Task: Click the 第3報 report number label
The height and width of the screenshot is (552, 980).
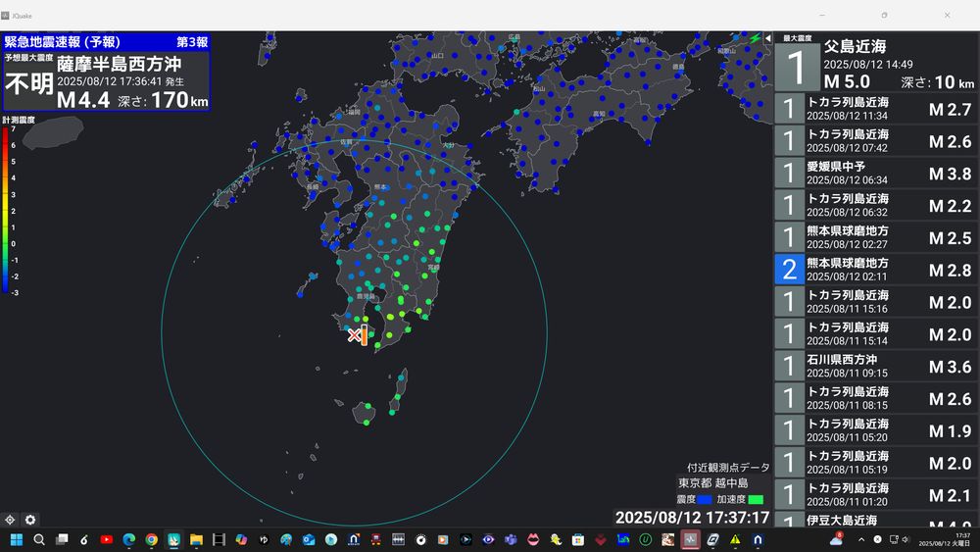Action: click(x=192, y=42)
